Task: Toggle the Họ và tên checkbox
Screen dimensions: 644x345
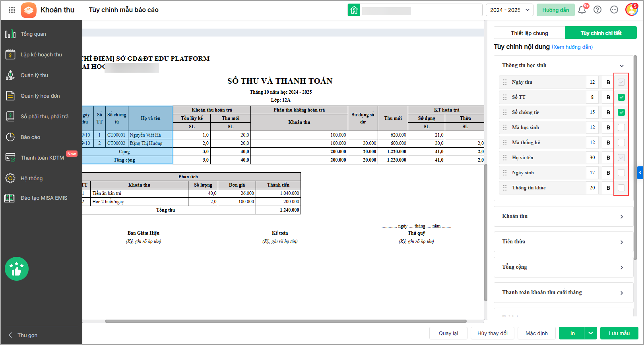Action: tap(621, 158)
